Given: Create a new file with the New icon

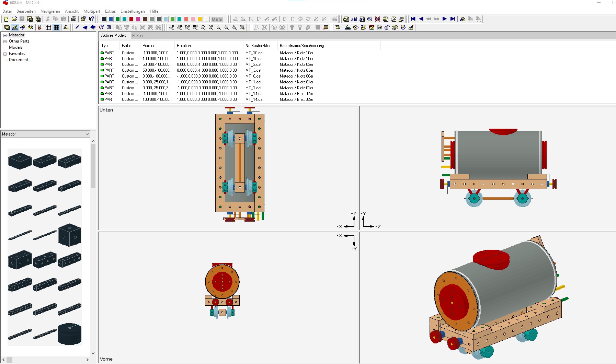Looking at the screenshot, I should pos(6,19).
